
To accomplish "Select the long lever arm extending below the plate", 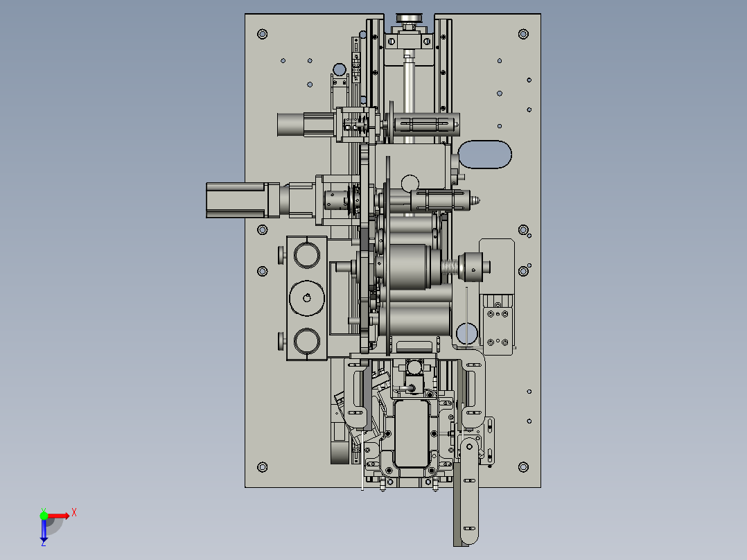I will (468, 491).
